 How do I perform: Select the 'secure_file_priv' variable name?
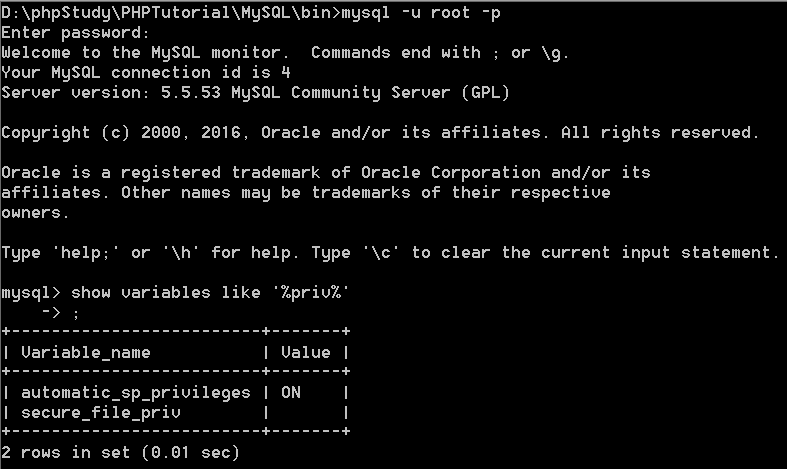tap(100, 412)
